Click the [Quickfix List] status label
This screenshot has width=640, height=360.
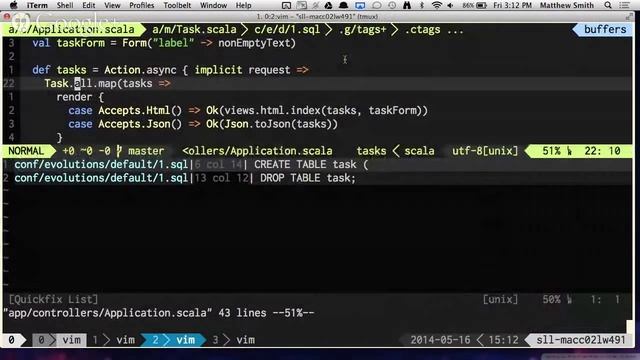click(53, 299)
